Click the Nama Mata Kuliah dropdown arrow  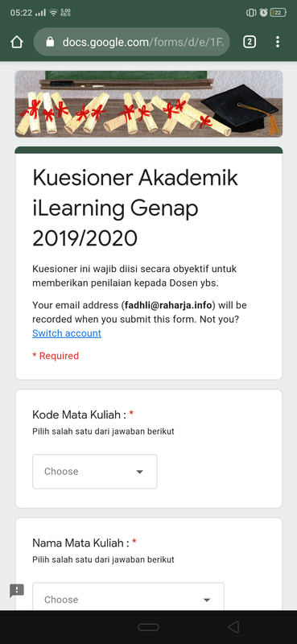pos(207,600)
